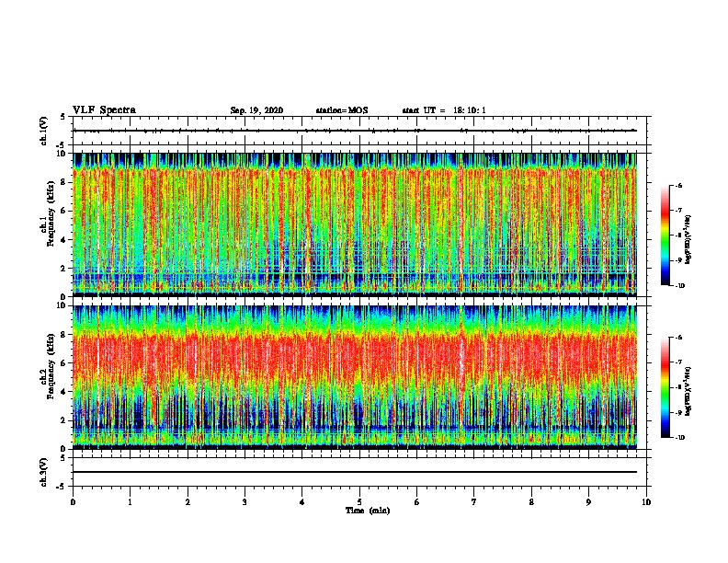Viewport: 728px width, 563px height.
Task: Click the time axis tick label "10"
Action: tap(646, 501)
